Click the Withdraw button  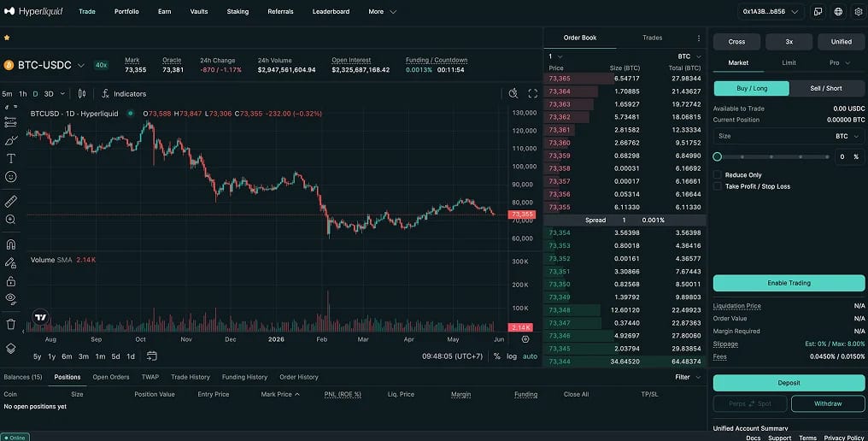828,404
